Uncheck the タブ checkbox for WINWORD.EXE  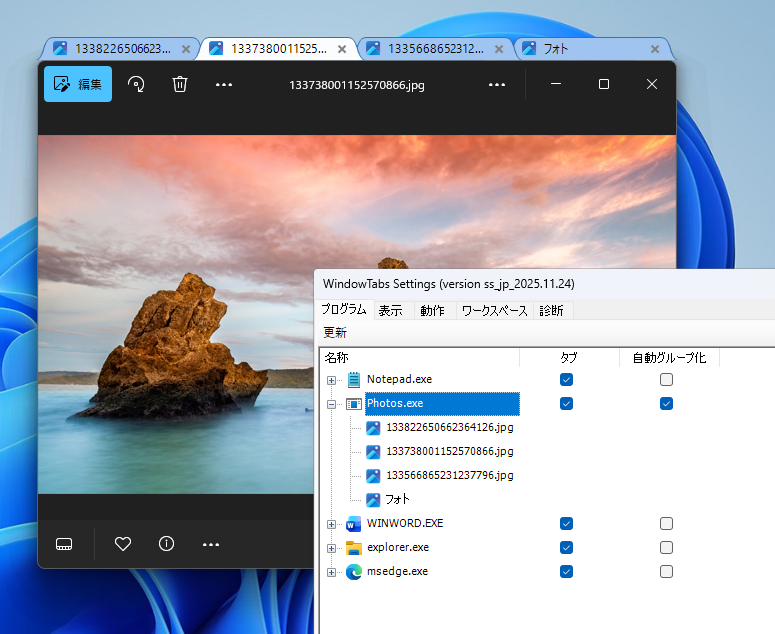[566, 523]
